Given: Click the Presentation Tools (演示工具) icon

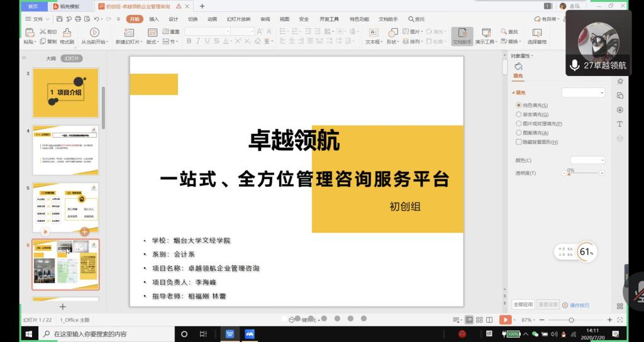Looking at the screenshot, I should [x=486, y=33].
